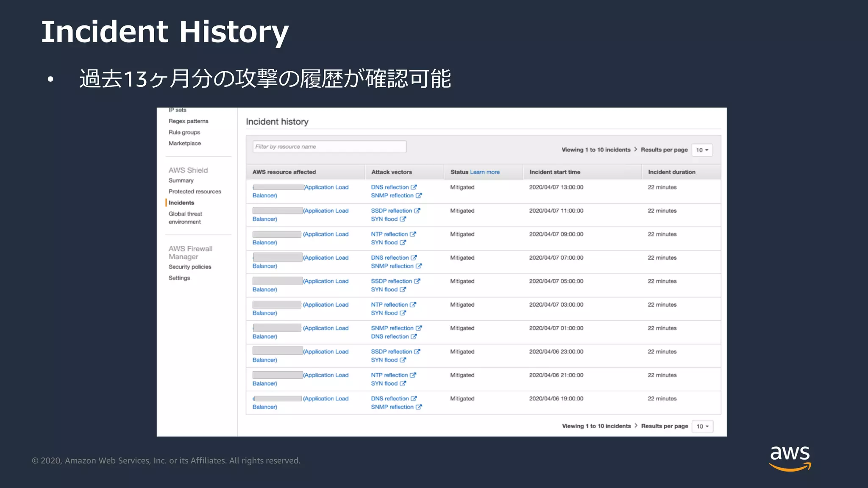Select Incidents in AWS Shield sidebar
This screenshot has width=868, height=488.
click(181, 202)
